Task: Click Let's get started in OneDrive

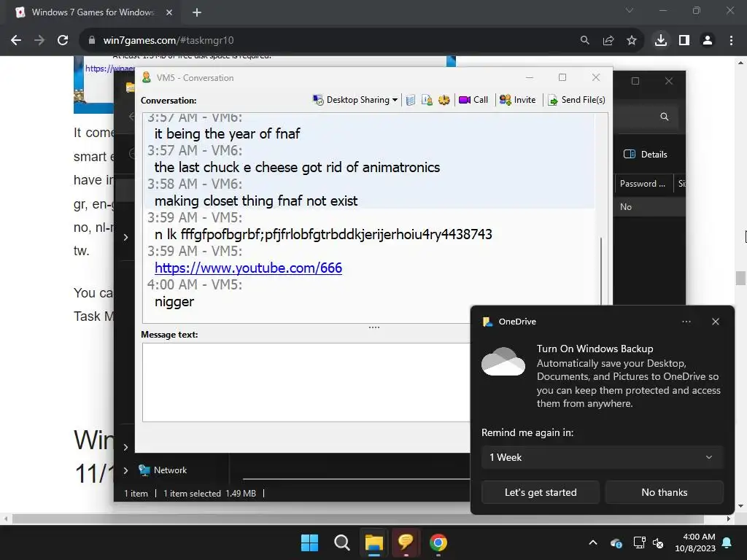Action: tap(541, 492)
